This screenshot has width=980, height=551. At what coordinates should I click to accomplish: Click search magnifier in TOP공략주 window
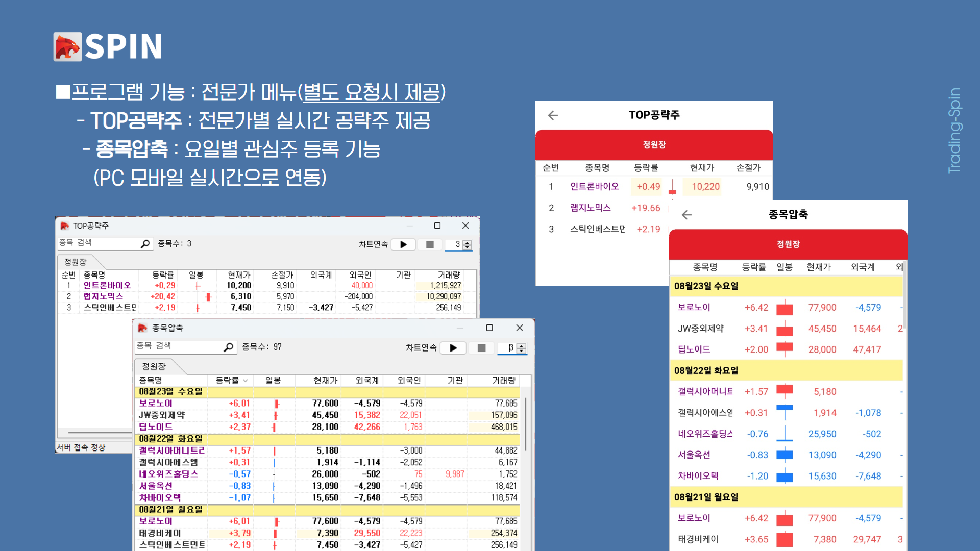tap(145, 244)
